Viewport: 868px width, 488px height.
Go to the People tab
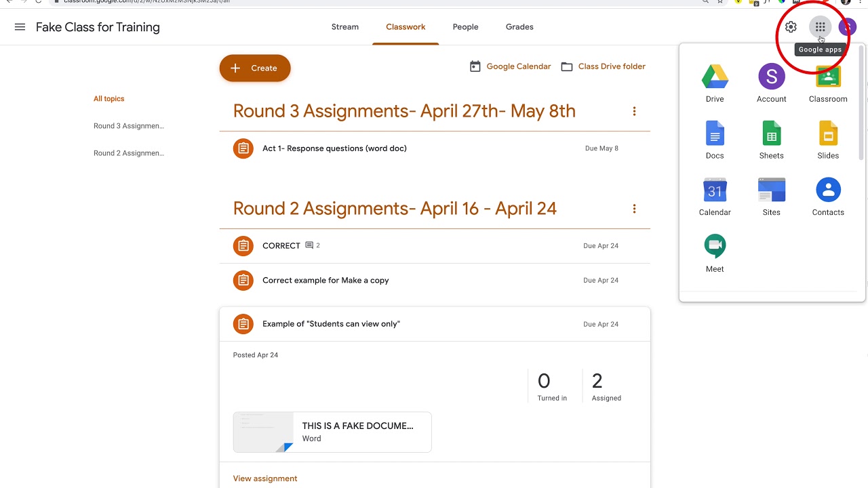coord(465,27)
